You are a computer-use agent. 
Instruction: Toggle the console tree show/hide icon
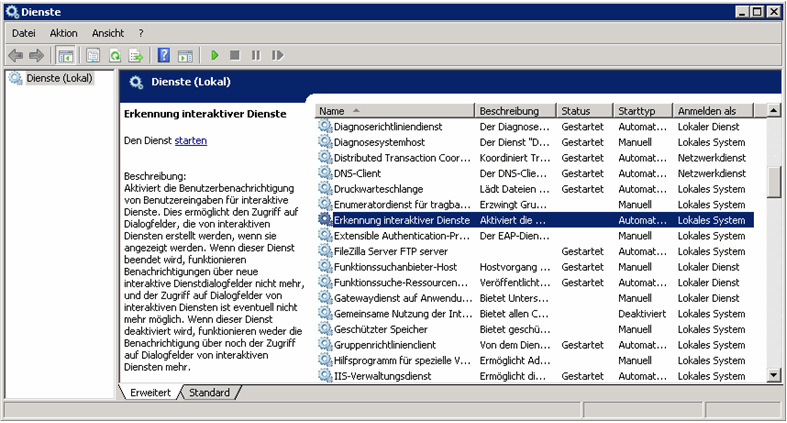point(65,55)
